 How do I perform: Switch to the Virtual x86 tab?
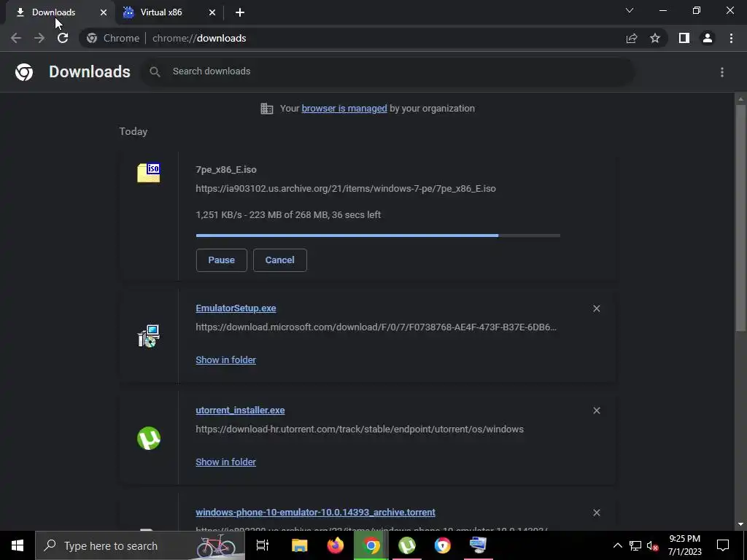coord(169,12)
